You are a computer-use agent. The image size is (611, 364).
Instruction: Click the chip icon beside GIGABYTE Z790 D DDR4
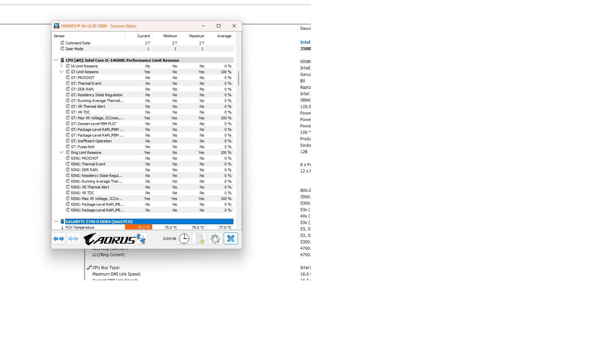[x=62, y=222]
